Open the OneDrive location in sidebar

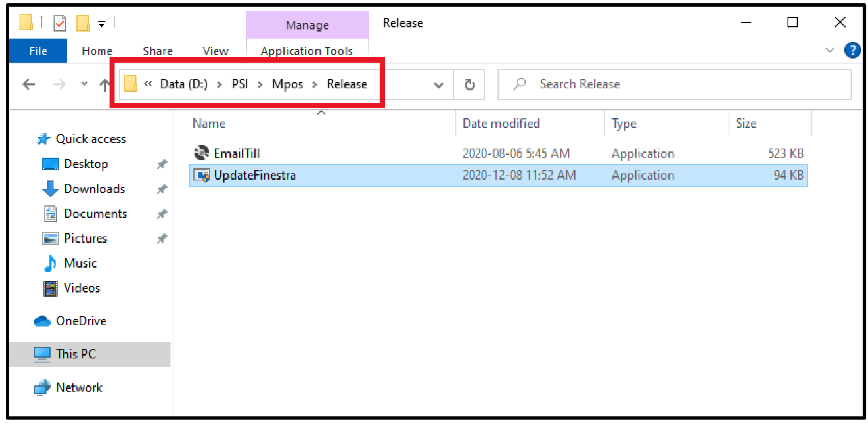click(81, 321)
